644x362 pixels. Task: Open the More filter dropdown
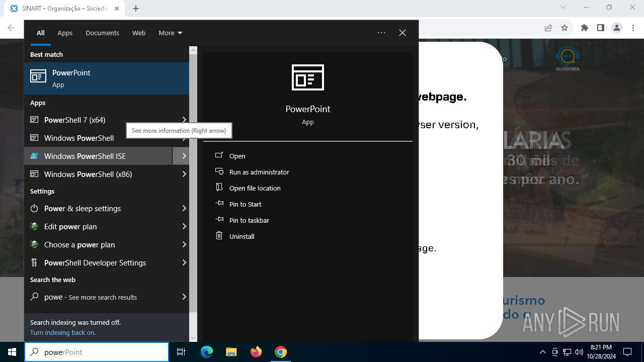tap(171, 33)
